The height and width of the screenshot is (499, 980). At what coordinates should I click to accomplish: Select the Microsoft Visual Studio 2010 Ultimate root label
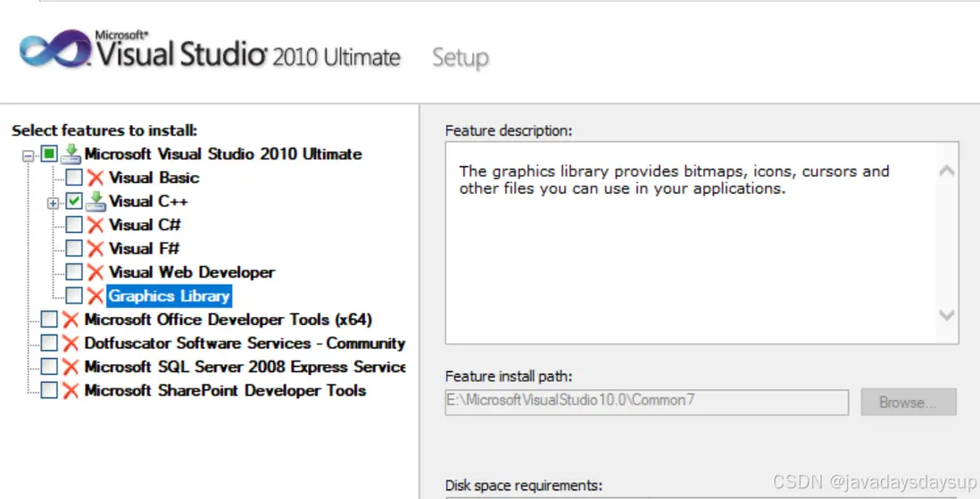tap(223, 154)
